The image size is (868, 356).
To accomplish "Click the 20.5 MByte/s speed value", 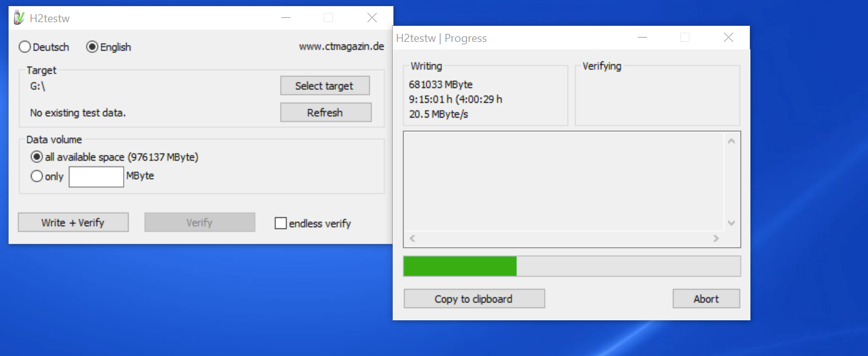I will tap(438, 114).
